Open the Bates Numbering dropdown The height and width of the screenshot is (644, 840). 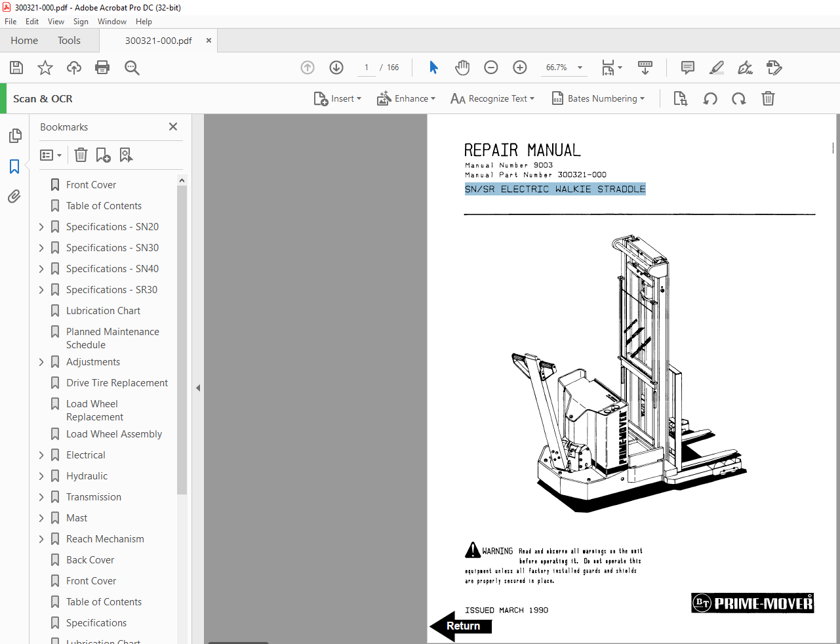coord(598,99)
